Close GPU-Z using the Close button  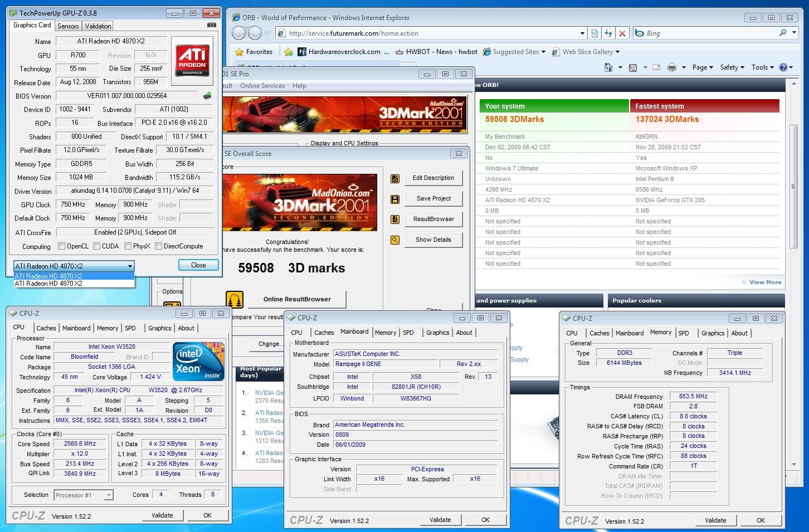pos(198,265)
